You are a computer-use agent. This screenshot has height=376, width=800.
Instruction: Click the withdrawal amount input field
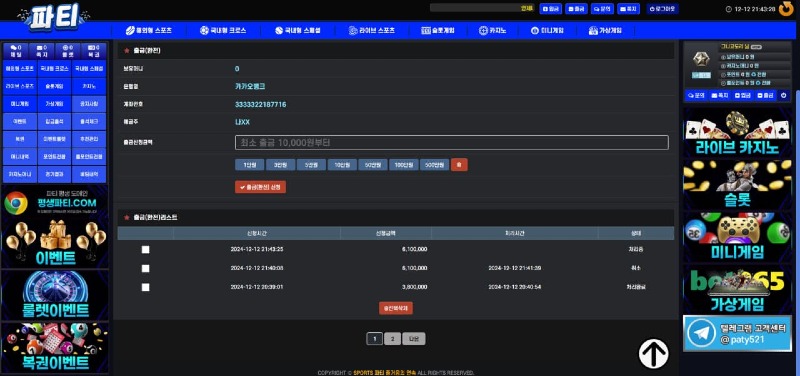tap(452, 142)
